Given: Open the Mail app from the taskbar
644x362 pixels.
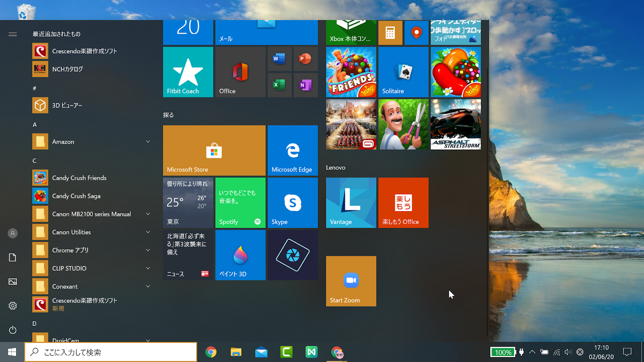Looking at the screenshot, I should [261, 352].
